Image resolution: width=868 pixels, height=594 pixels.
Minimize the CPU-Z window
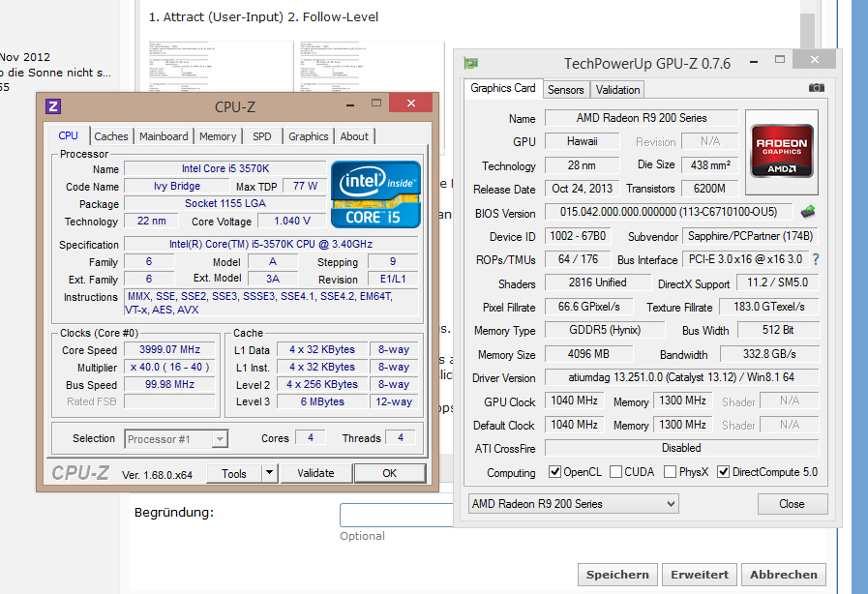click(x=350, y=104)
